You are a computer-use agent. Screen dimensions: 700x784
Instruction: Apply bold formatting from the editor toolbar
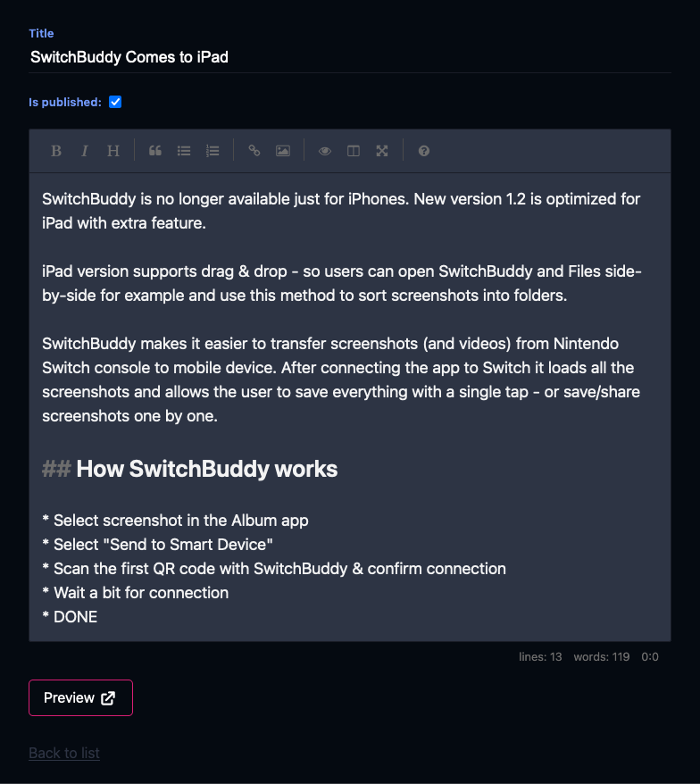coord(56,151)
